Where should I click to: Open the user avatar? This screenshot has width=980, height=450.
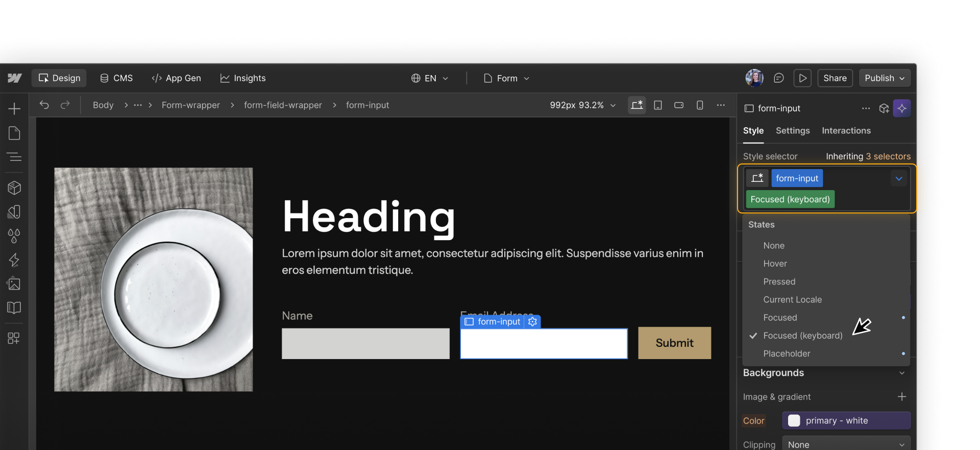[754, 78]
